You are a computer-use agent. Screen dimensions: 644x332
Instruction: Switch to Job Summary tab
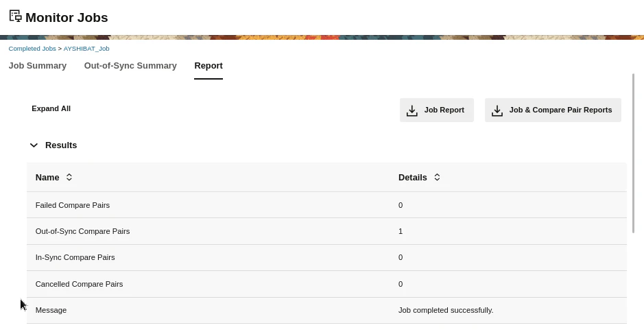point(37,66)
